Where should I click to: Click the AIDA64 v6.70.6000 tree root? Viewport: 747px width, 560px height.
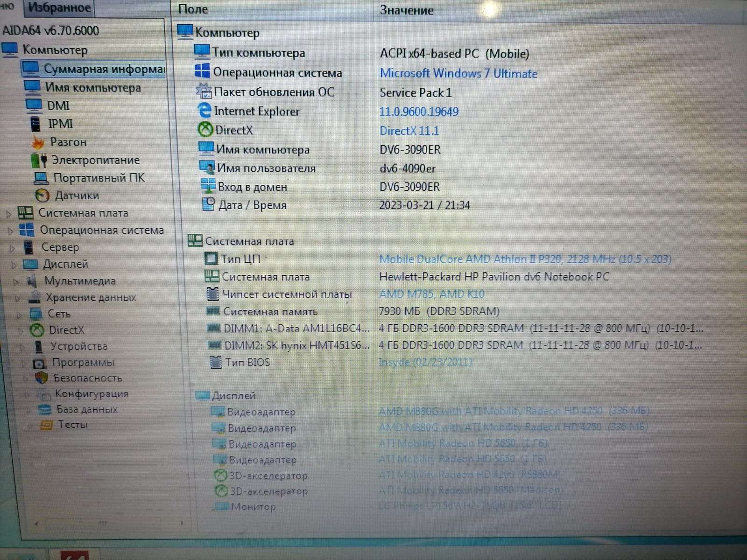50,31
